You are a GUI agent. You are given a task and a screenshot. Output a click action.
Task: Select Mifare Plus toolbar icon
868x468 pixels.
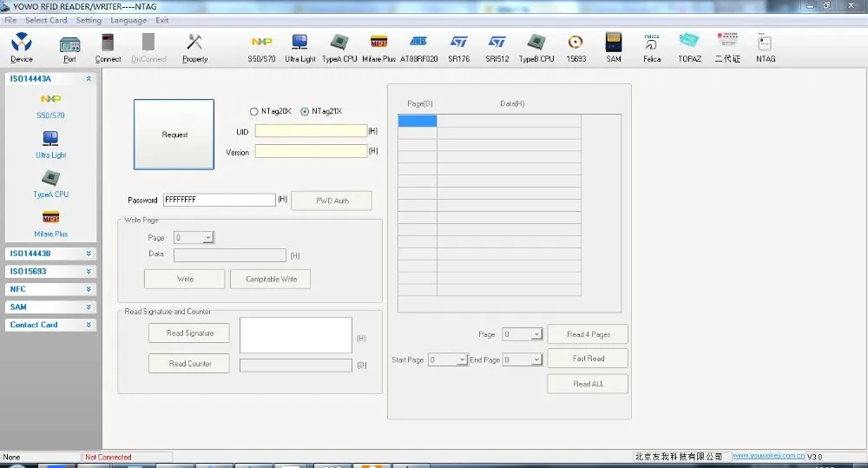[x=378, y=47]
